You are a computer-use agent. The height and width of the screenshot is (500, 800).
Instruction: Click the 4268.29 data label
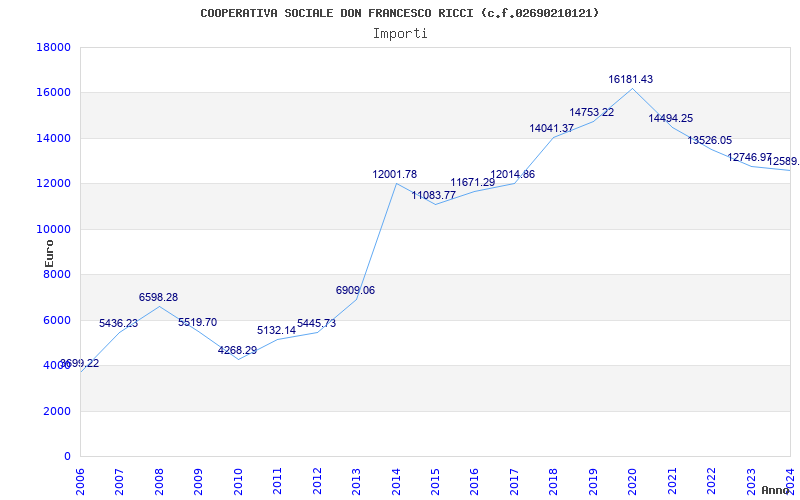tap(237, 351)
